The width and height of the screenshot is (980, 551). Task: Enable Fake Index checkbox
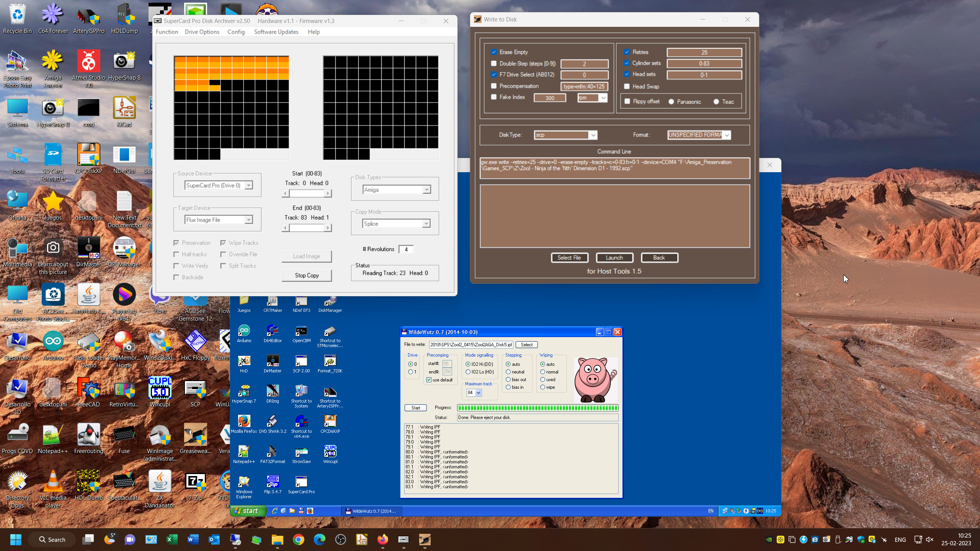(494, 97)
